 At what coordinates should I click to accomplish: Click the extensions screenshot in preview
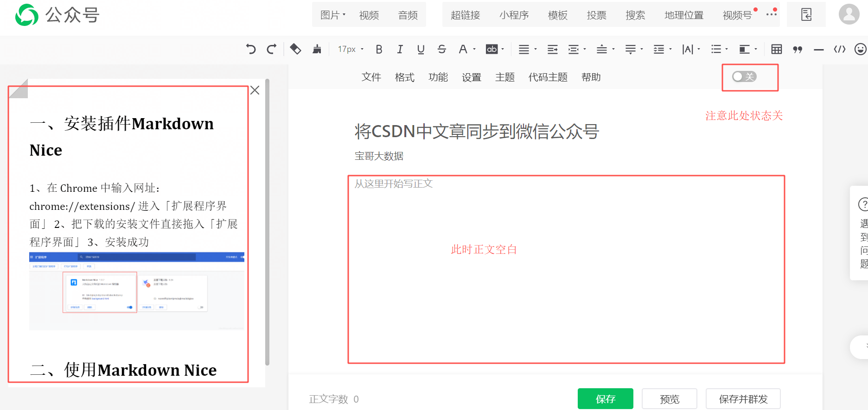point(137,291)
